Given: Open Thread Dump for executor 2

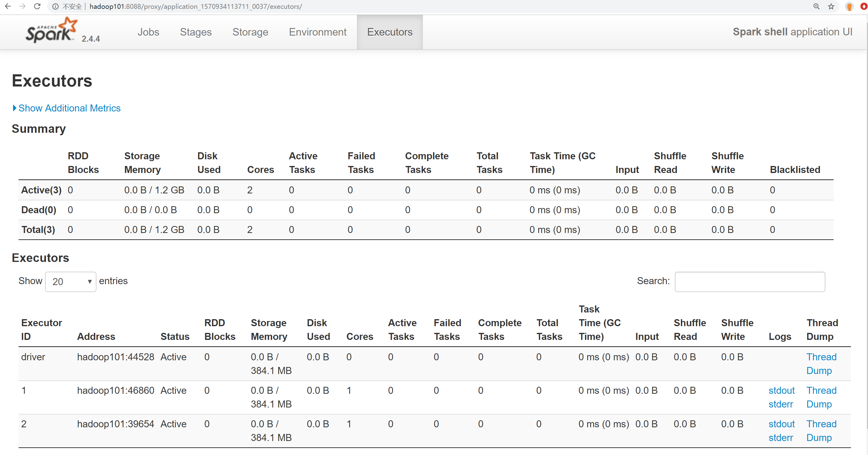Looking at the screenshot, I should pyautogui.click(x=821, y=430).
